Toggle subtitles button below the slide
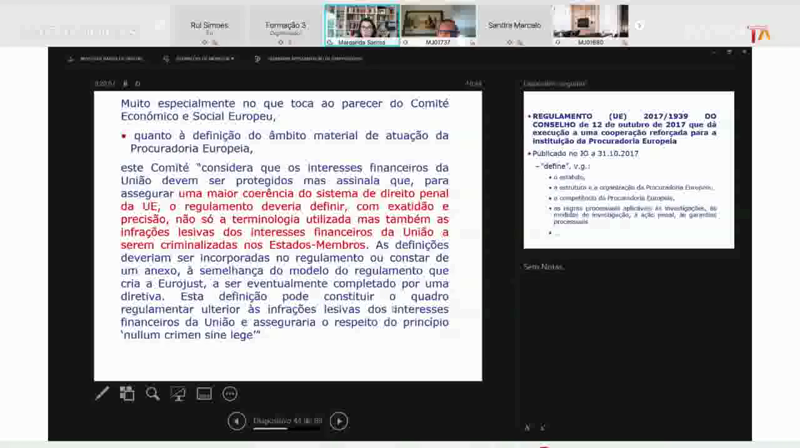800x448 pixels. click(x=204, y=393)
